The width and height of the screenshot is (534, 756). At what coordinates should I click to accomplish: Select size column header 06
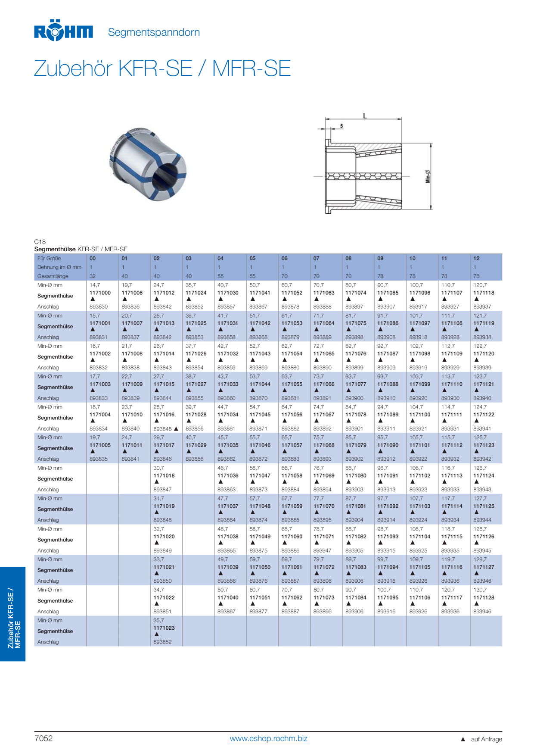285,259
